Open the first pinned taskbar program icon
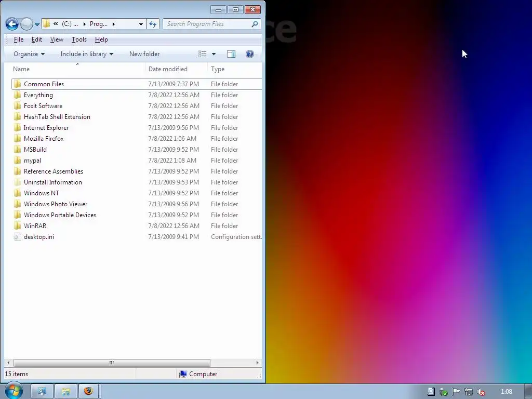The image size is (532, 399). click(42, 392)
